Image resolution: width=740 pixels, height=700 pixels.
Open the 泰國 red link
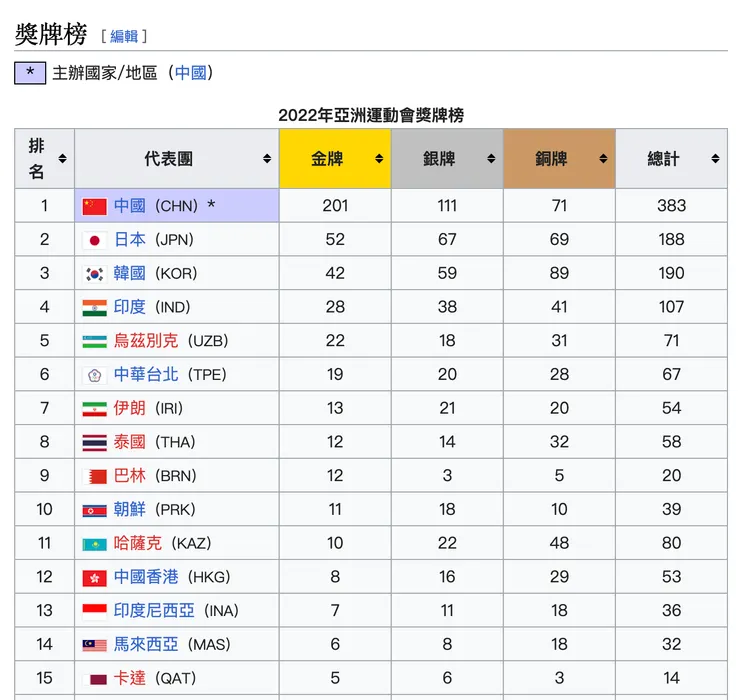click(129, 442)
